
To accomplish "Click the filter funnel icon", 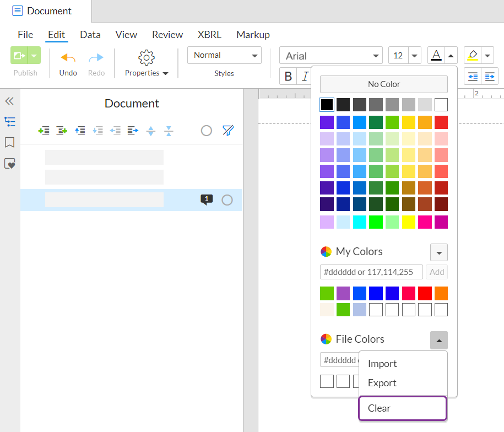I will point(228,131).
